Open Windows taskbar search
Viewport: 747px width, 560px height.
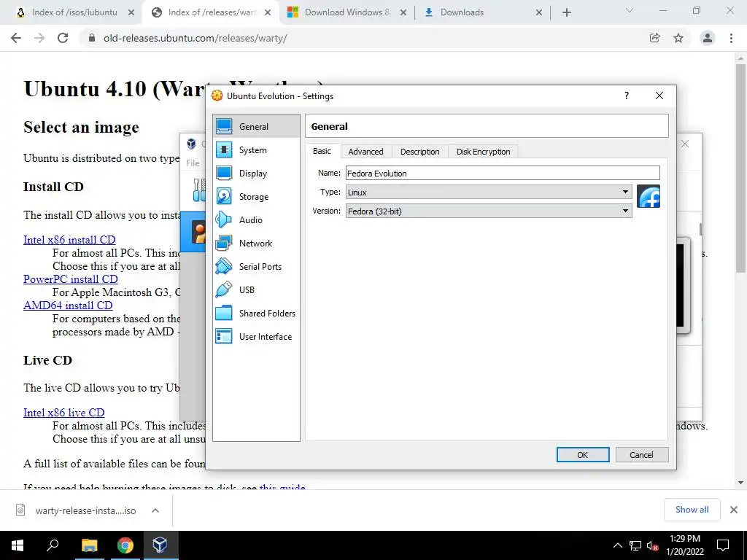[53, 545]
